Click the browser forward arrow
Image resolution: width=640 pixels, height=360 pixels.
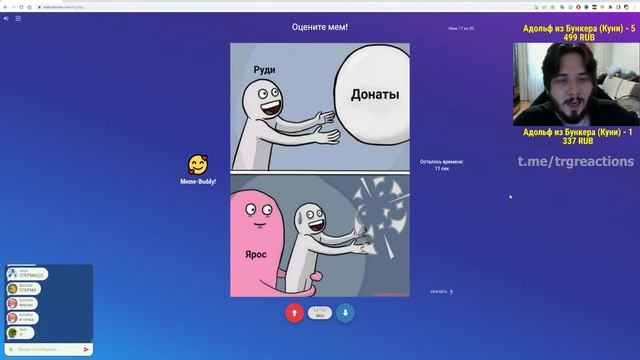(x=13, y=7)
